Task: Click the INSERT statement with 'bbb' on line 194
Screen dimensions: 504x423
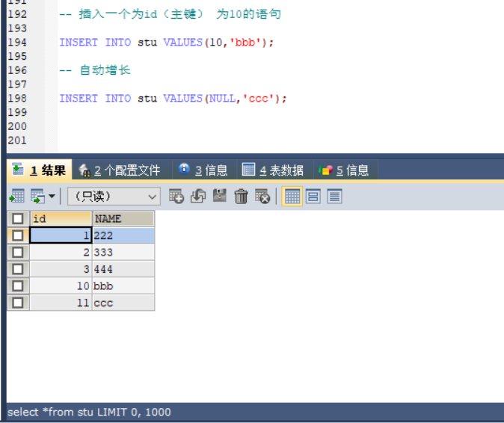Action: [166, 43]
